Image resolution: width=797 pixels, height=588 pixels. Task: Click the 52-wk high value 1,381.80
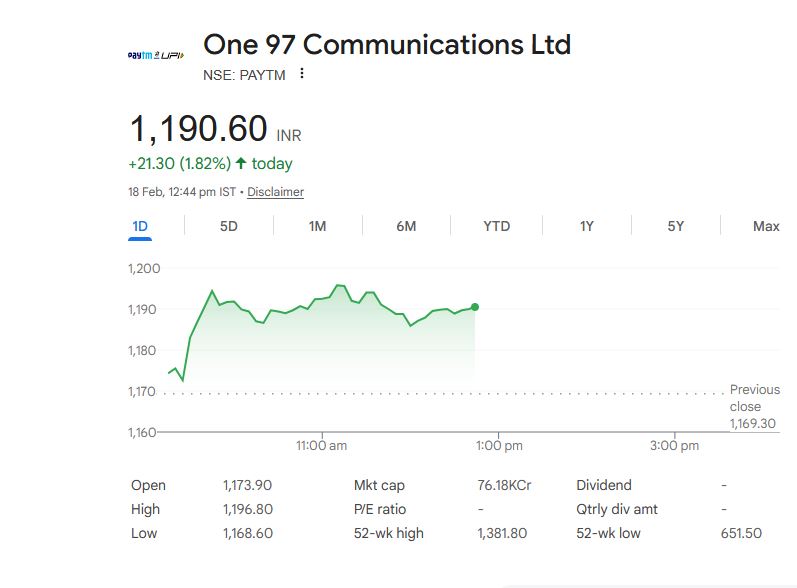502,533
